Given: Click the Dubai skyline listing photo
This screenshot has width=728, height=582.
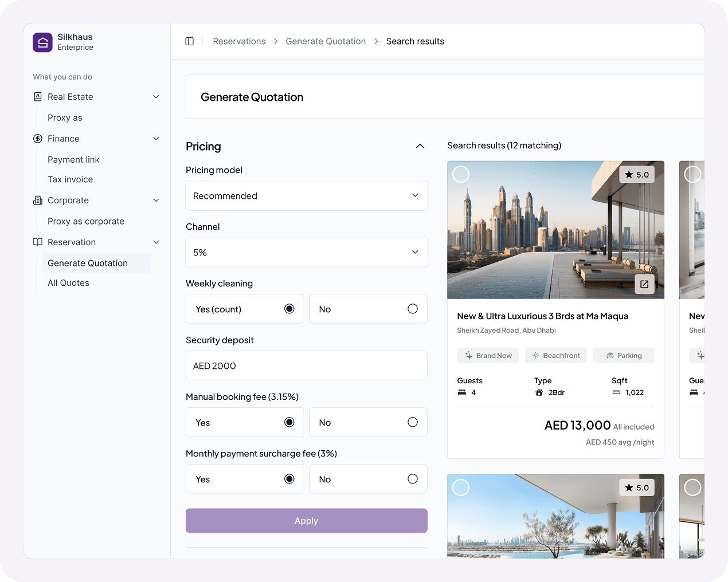Looking at the screenshot, I should 555,230.
